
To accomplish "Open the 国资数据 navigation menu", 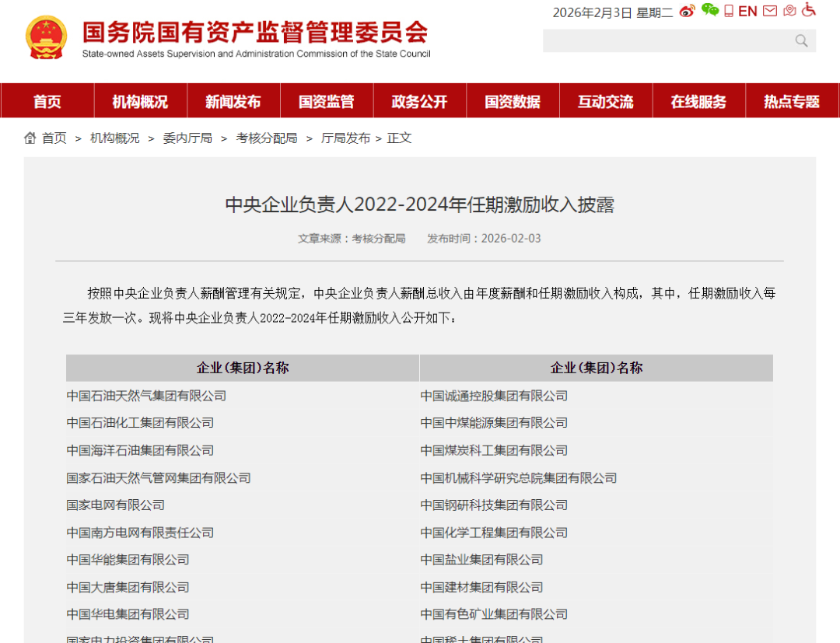I will point(513,101).
